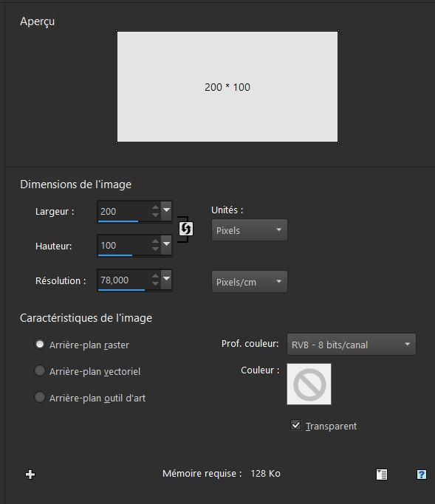Open the help question mark icon
The width and height of the screenshot is (435, 504).
click(422, 474)
